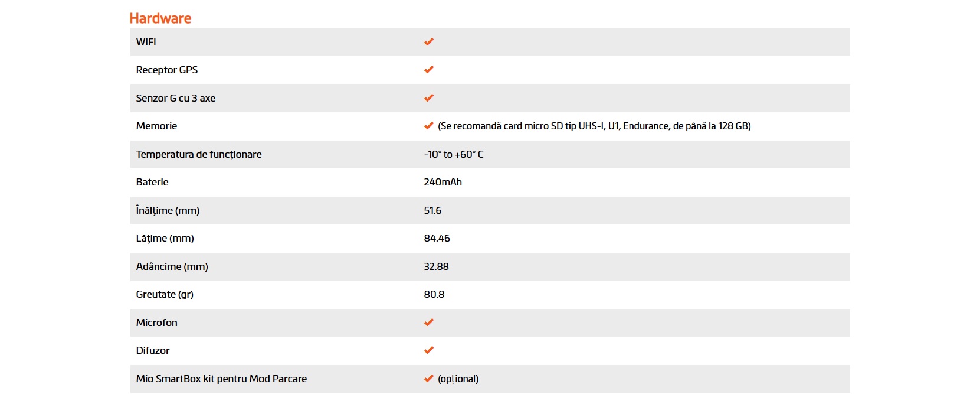The image size is (980, 394).
Task: Click the Mio SmartBox kit checkmark icon
Action: (429, 379)
